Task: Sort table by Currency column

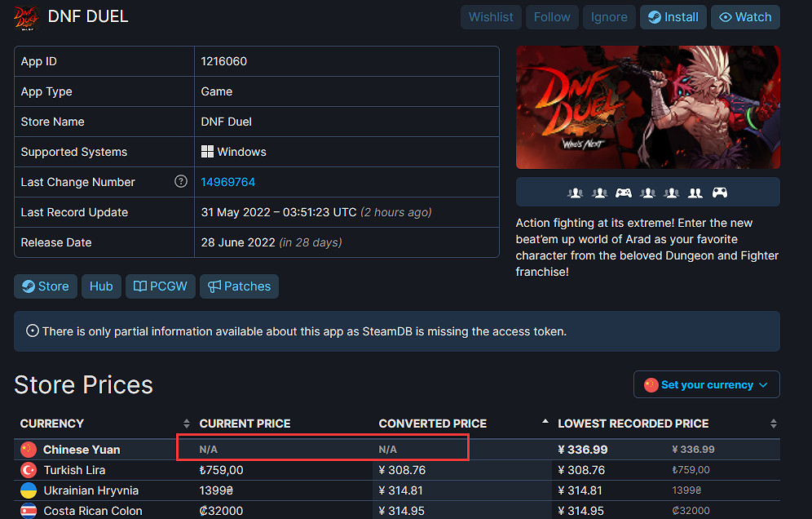Action: coord(52,424)
